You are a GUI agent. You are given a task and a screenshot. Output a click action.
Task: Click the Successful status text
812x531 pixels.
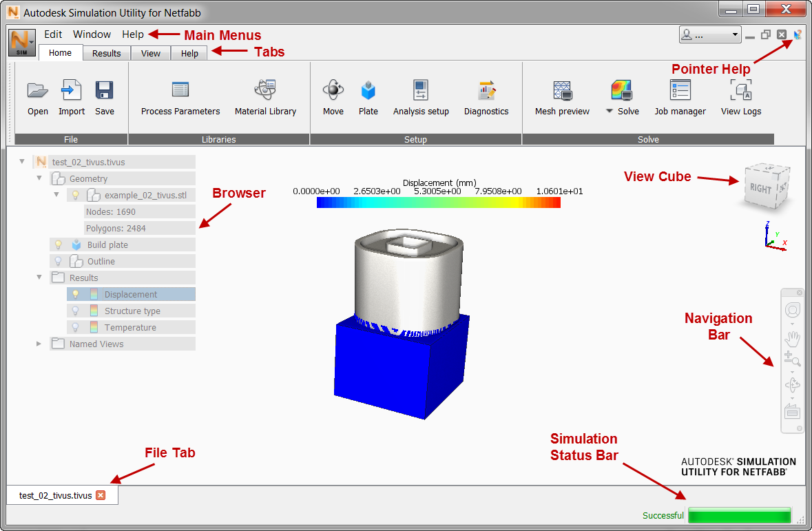[x=663, y=515]
